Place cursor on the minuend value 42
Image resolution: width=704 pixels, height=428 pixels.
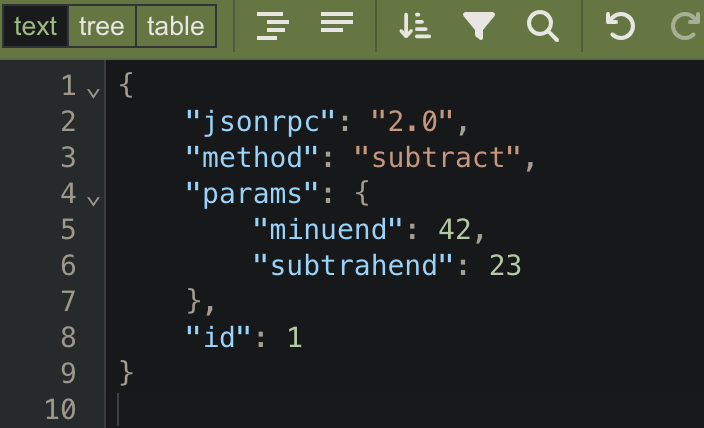tap(455, 230)
